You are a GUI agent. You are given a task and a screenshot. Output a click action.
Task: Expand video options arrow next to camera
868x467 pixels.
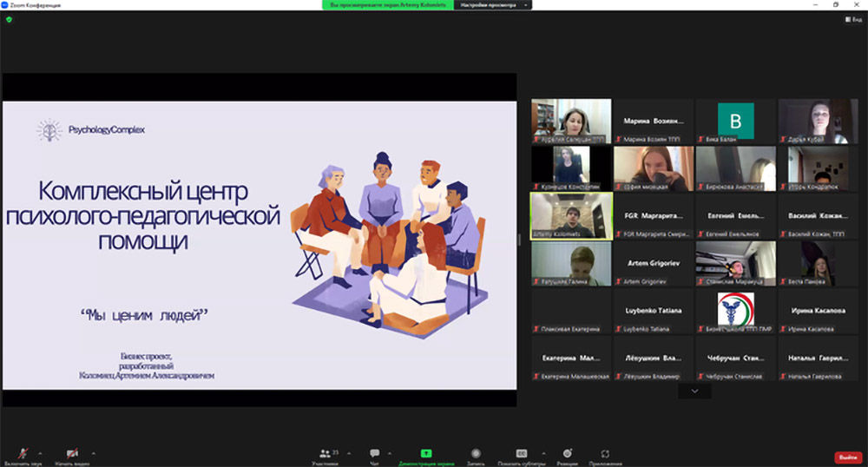coord(94,452)
